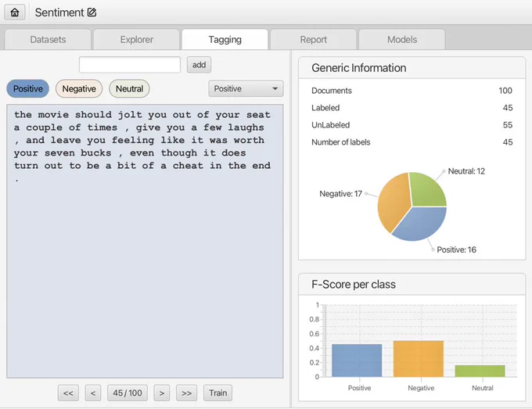
Task: Toggle the Negative label tag
Action: 79,89
